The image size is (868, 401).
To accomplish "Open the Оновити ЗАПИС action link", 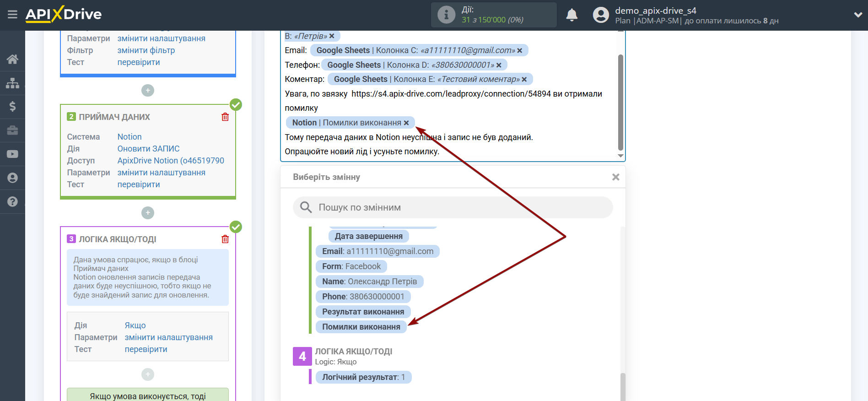I will click(148, 149).
